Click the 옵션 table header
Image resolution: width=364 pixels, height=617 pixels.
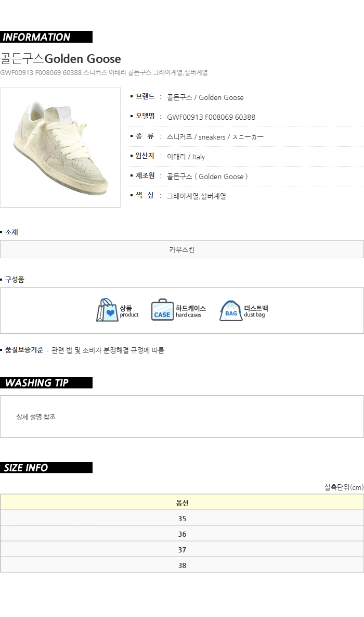pyautogui.click(x=182, y=502)
